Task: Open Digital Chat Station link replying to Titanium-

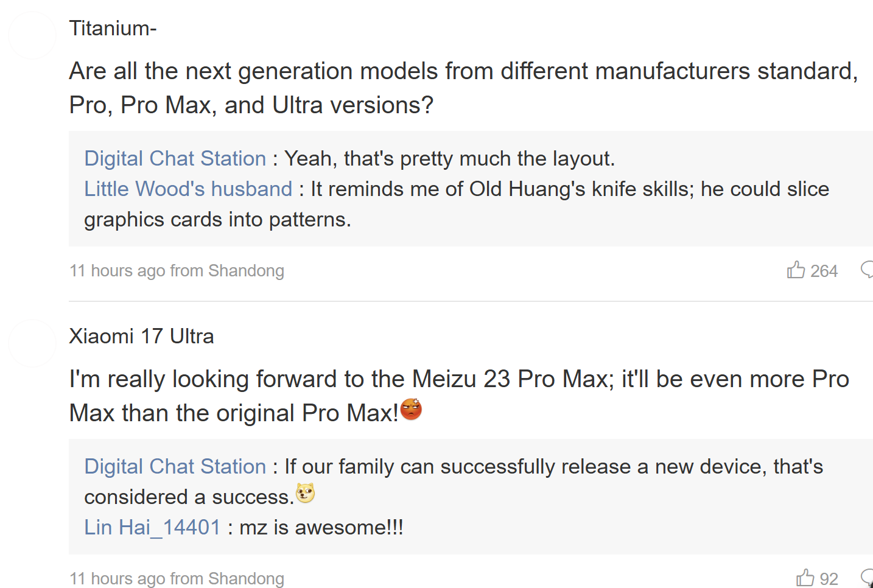Action: click(175, 158)
